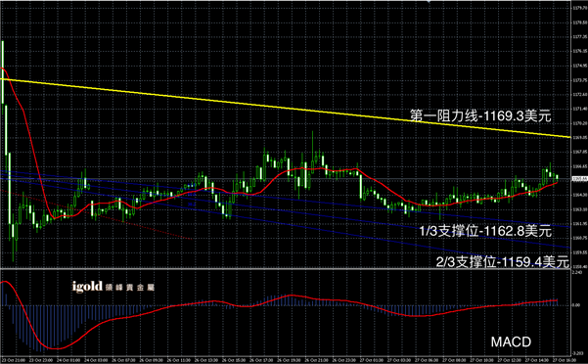This screenshot has height=364, width=588.
Task: Click the 1176.15 price axis label
Action: 580,51
